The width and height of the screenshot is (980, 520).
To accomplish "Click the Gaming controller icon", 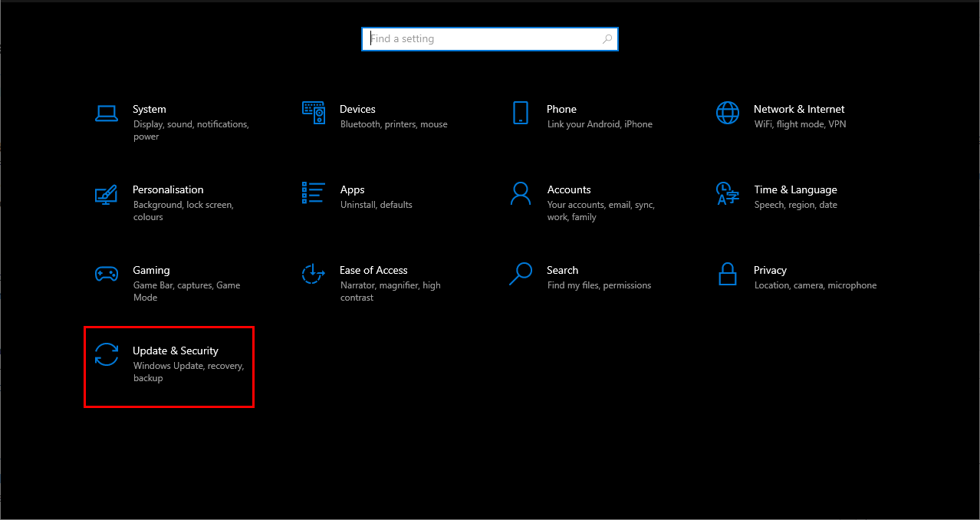I will coord(107,274).
